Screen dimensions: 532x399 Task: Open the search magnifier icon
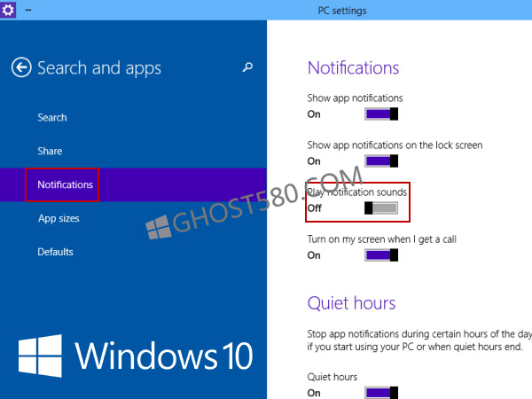[x=247, y=66]
